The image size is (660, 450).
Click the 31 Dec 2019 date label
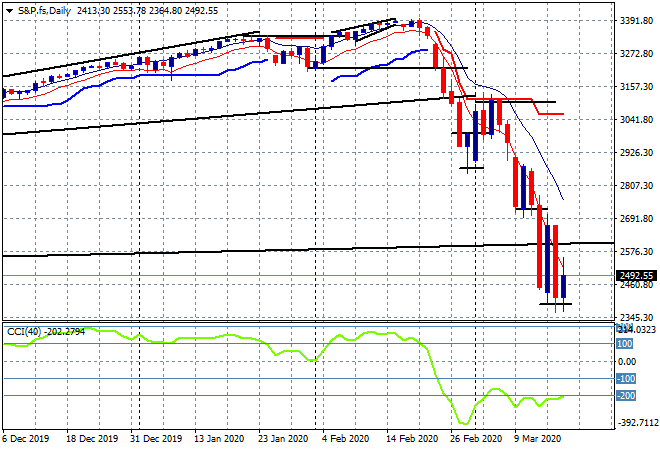[156, 439]
